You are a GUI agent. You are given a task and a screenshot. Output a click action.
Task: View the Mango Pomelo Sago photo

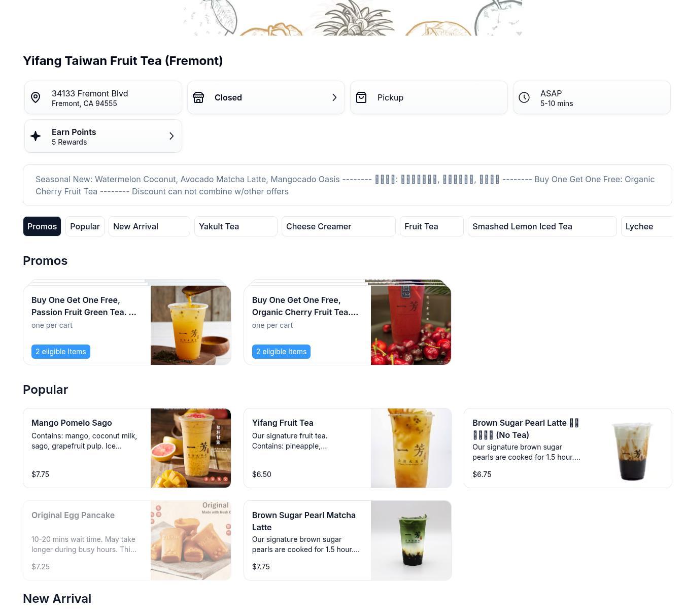tap(191, 448)
